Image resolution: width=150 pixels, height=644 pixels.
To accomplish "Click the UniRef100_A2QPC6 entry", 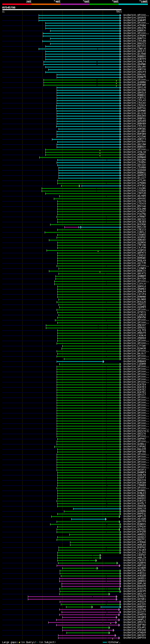I will point(135,250).
